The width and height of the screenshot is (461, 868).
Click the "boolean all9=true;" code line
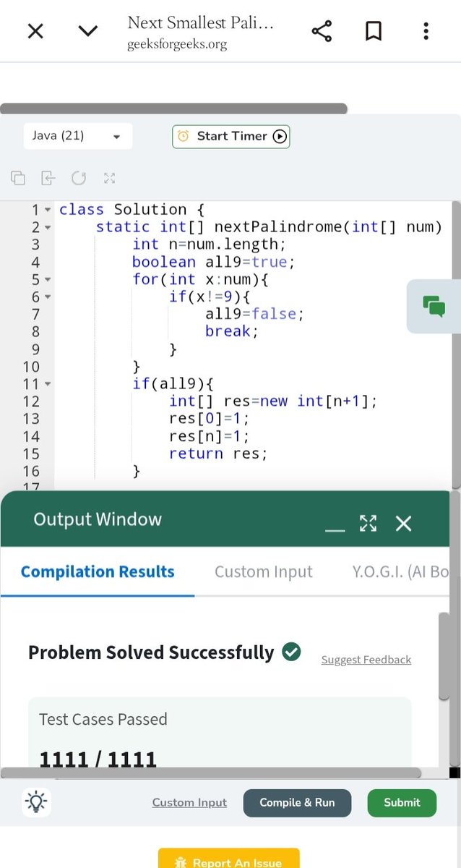click(x=214, y=262)
